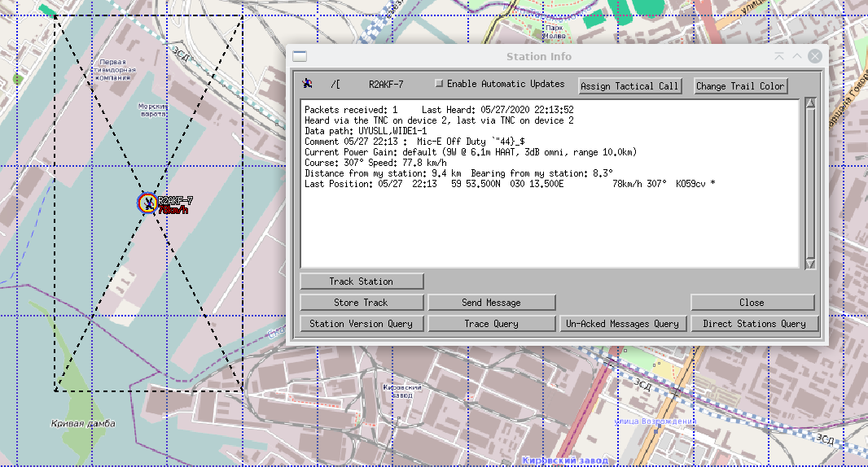Open Change Trail Color dialog

click(x=740, y=85)
